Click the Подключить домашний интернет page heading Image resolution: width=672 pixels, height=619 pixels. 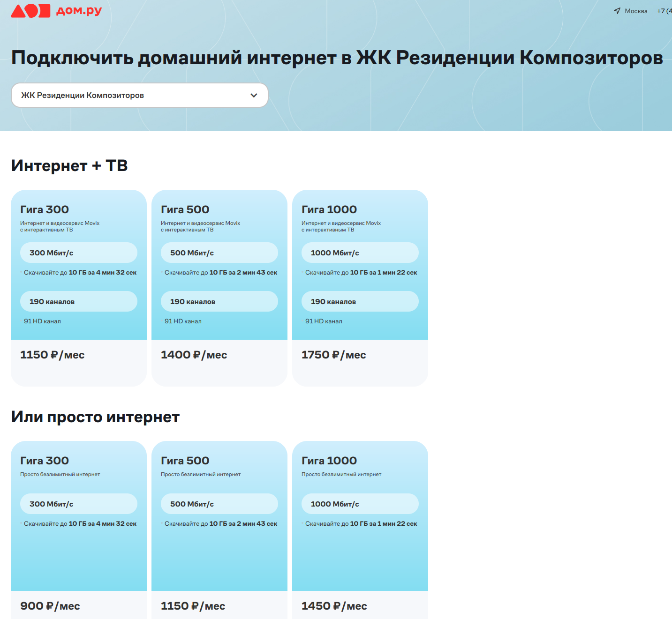point(337,58)
